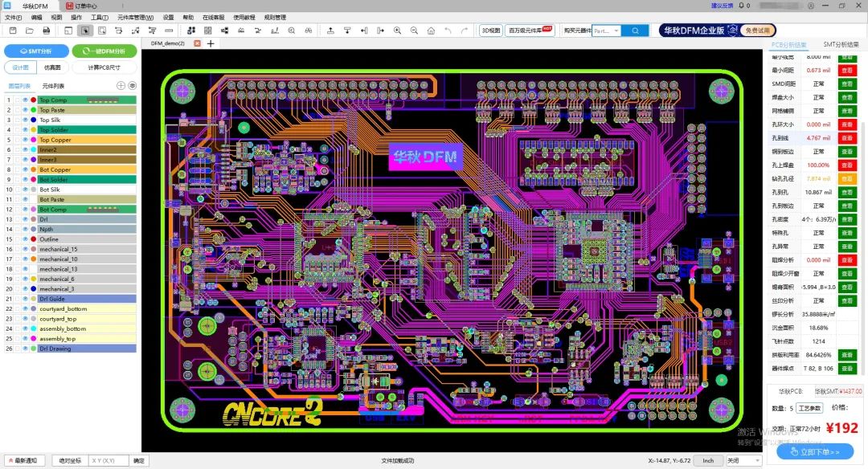Tick checkbox of Bot Silk layer row
Viewport: 868px width, 469px height.
click(18, 190)
